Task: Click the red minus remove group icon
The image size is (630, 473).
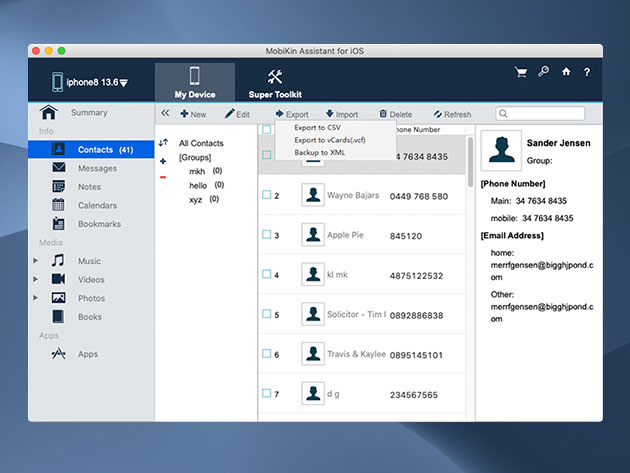Action: tap(163, 177)
